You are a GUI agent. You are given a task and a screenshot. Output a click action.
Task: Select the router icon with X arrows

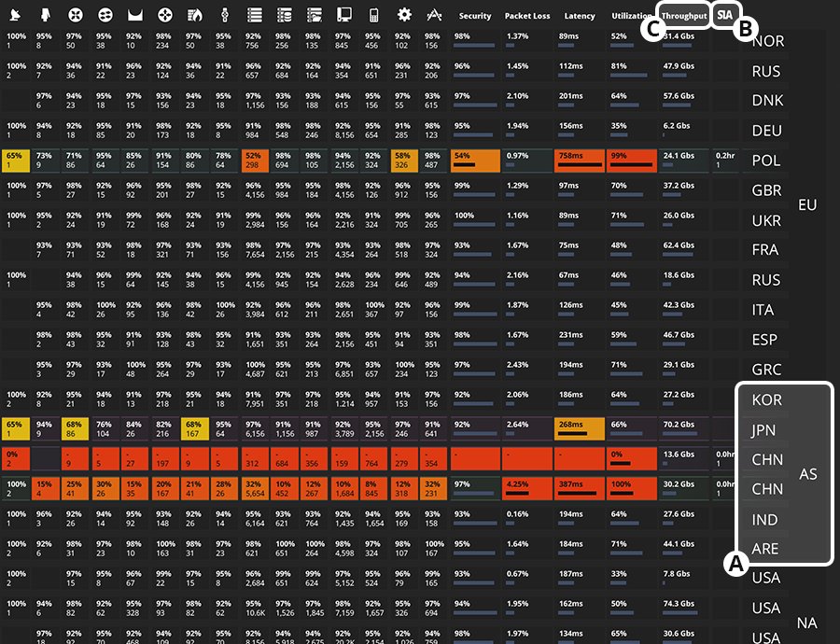(75, 15)
